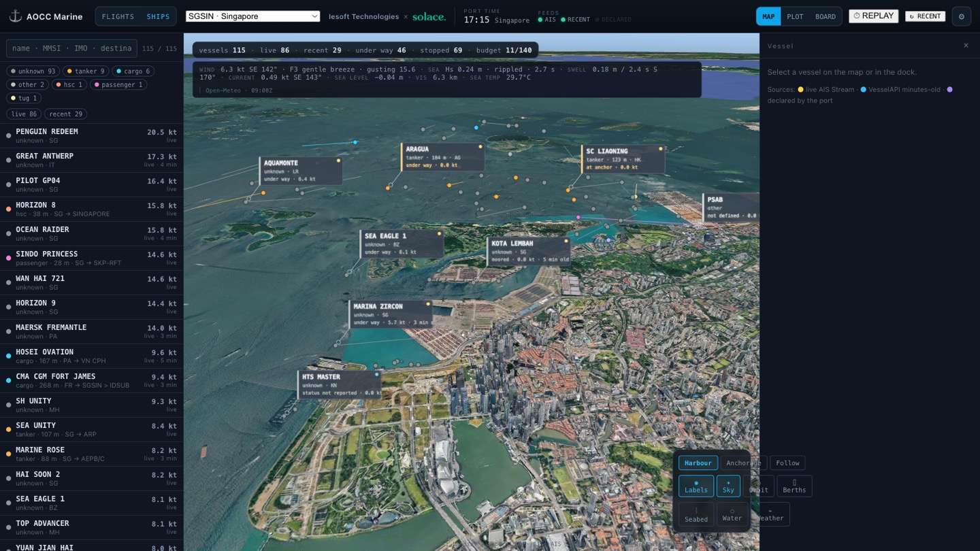Filter by live 86 chip

click(24, 114)
